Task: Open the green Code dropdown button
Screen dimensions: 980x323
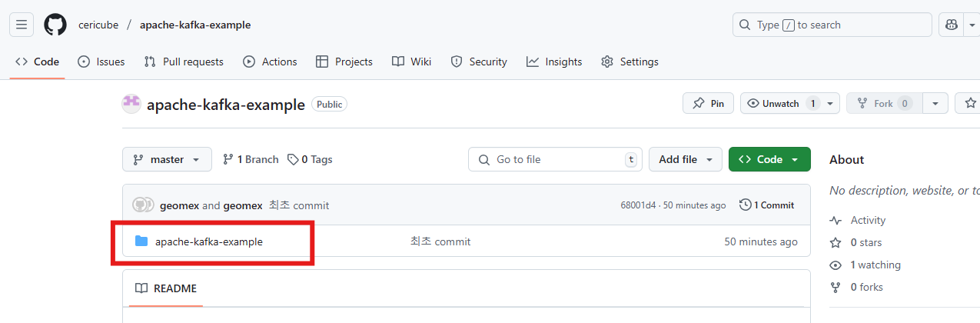Action: tap(769, 159)
